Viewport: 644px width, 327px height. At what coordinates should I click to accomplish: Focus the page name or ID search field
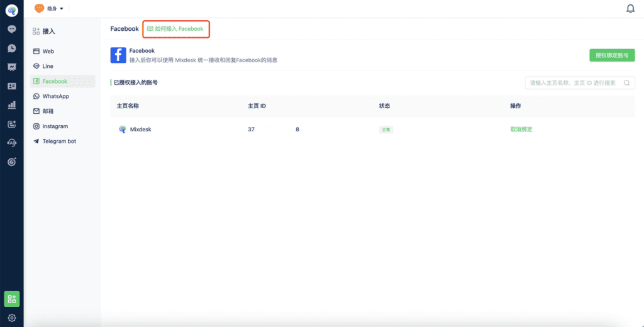(x=580, y=82)
